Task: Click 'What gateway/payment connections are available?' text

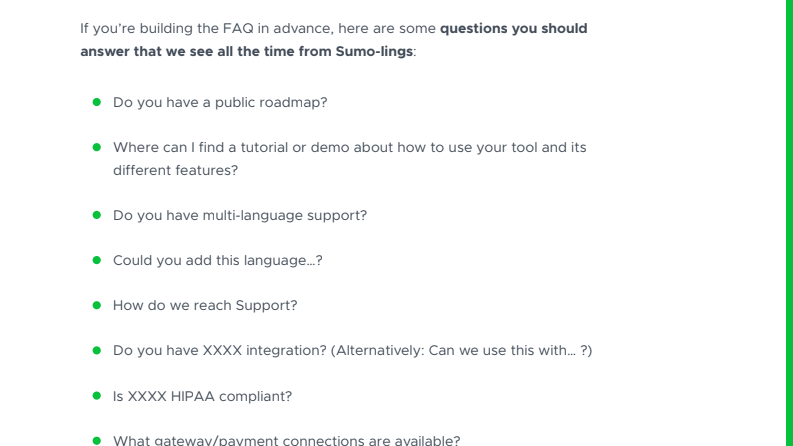Action: (x=286, y=440)
